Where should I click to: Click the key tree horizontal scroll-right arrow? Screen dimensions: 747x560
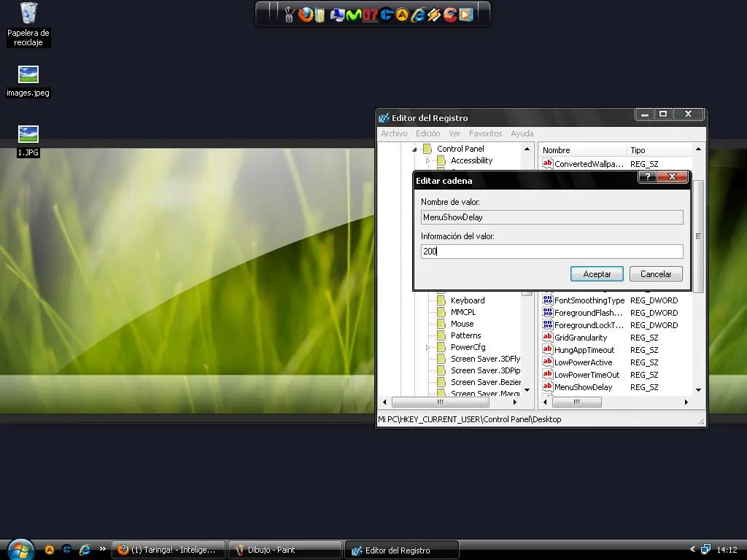coord(515,402)
